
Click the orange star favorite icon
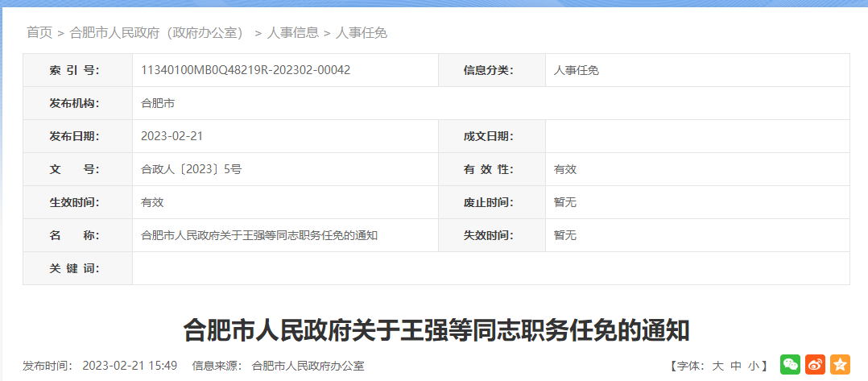point(840,364)
